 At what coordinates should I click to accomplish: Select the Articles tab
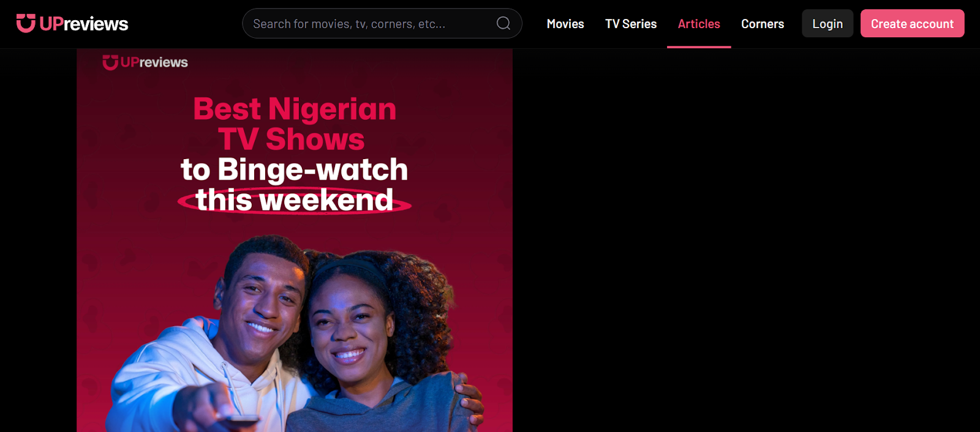click(x=699, y=24)
